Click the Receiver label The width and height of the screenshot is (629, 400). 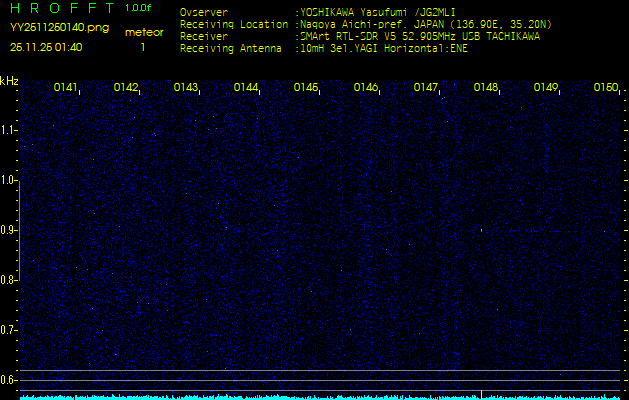[x=204, y=37]
